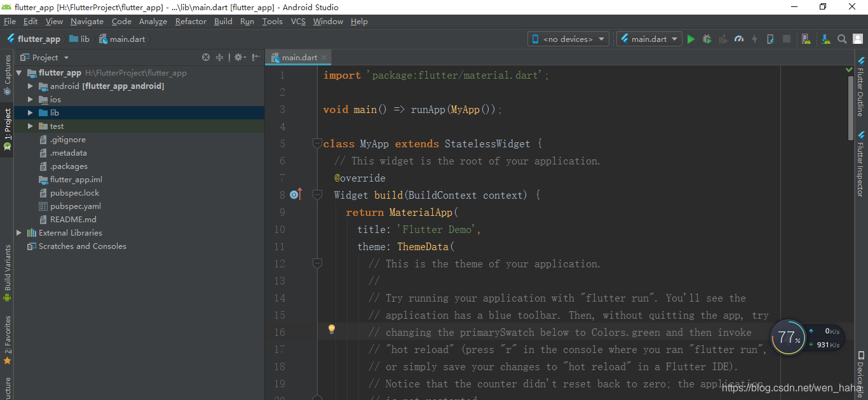Click the Stop square icon
Viewport: 868px width, 400px height.
coord(787,39)
